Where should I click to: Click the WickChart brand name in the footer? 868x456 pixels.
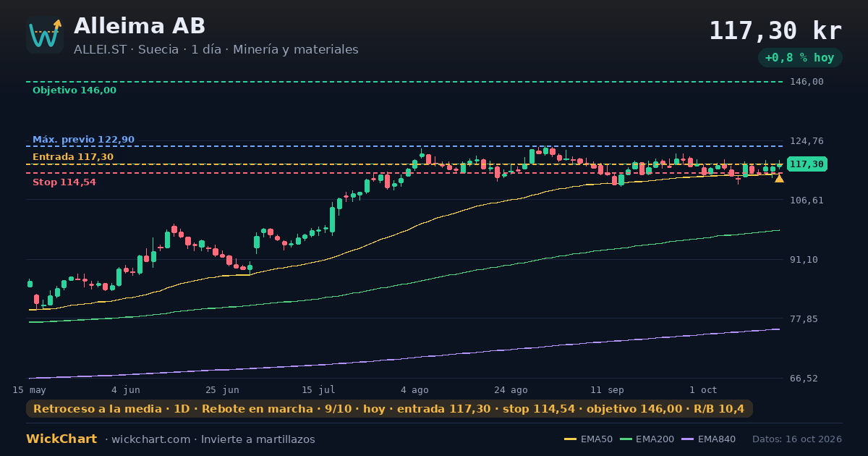point(61,439)
